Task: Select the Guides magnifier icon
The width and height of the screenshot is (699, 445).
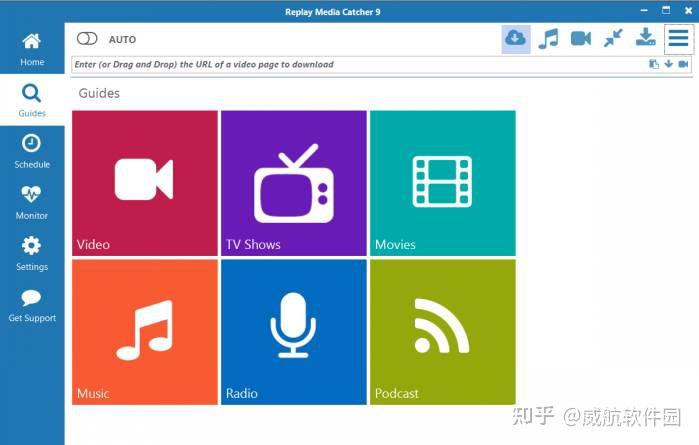Action: [x=32, y=94]
